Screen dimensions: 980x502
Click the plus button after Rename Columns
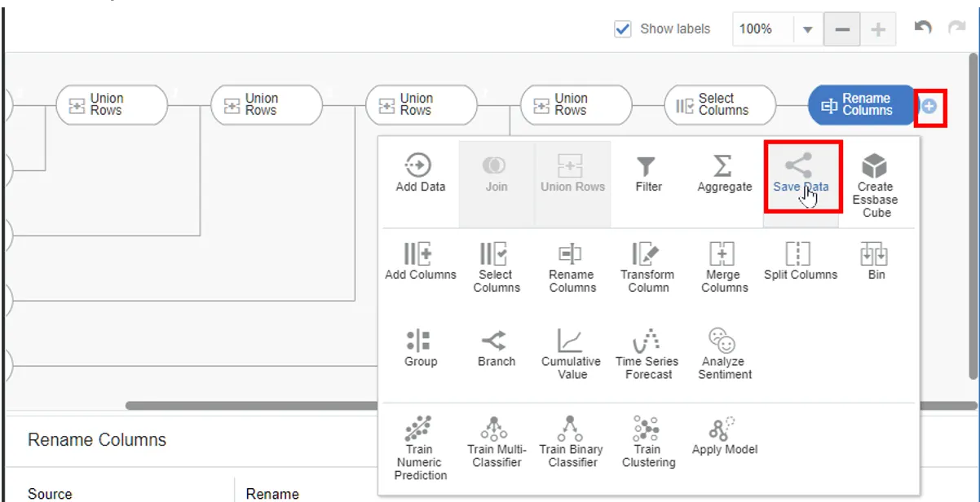929,106
